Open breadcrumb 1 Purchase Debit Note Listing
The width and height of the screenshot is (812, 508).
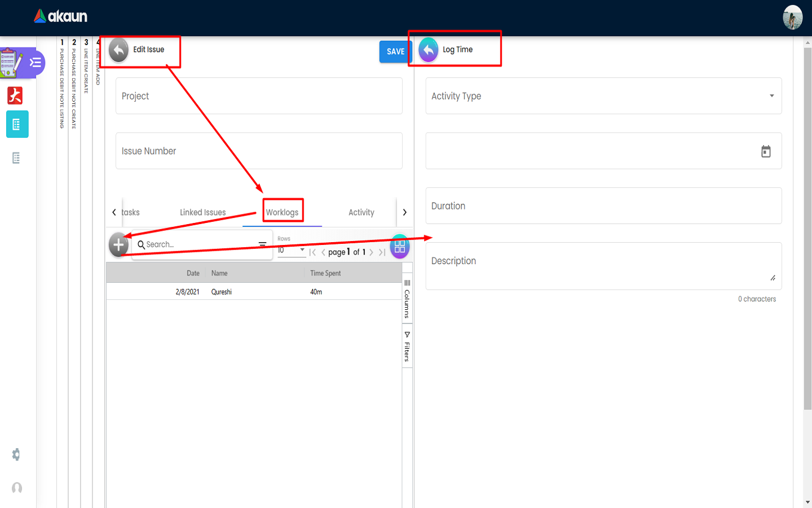tap(62, 84)
